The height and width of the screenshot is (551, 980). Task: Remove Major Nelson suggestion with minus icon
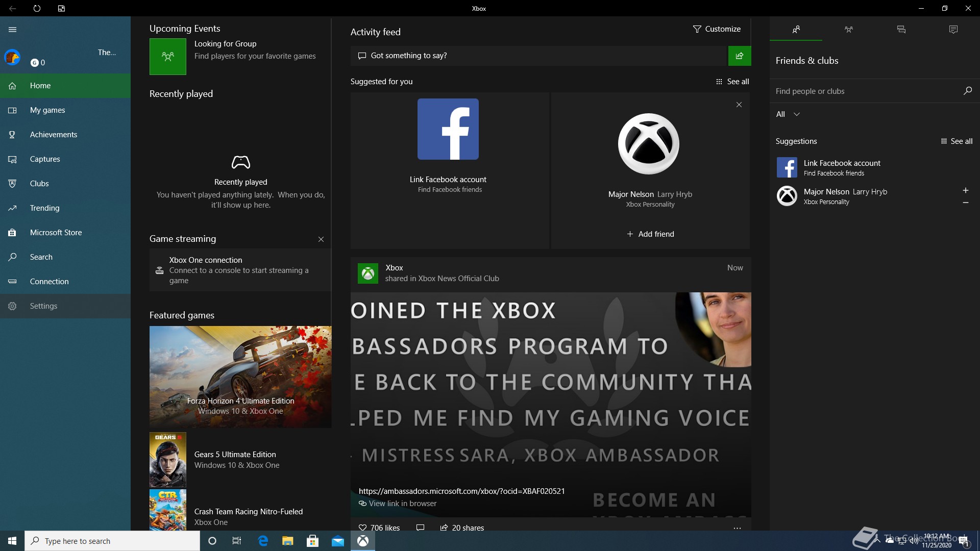point(965,203)
